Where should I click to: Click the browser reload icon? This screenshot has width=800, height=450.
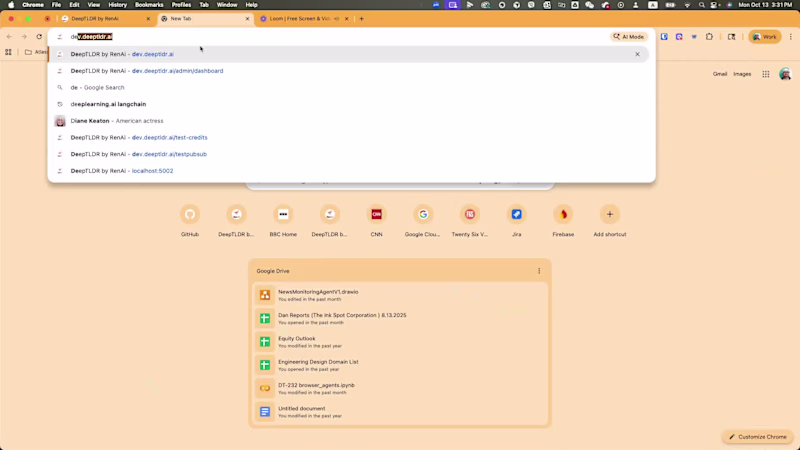click(x=39, y=37)
